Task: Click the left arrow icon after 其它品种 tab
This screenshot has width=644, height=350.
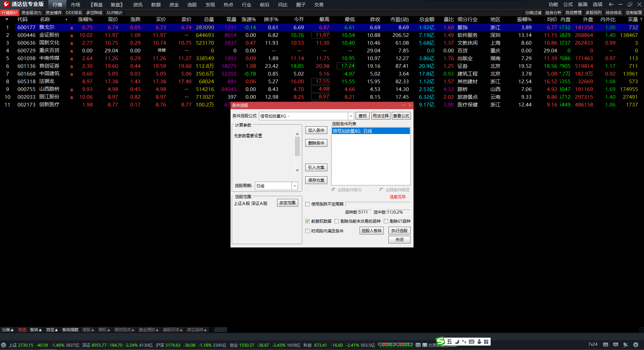Action: 212,330
